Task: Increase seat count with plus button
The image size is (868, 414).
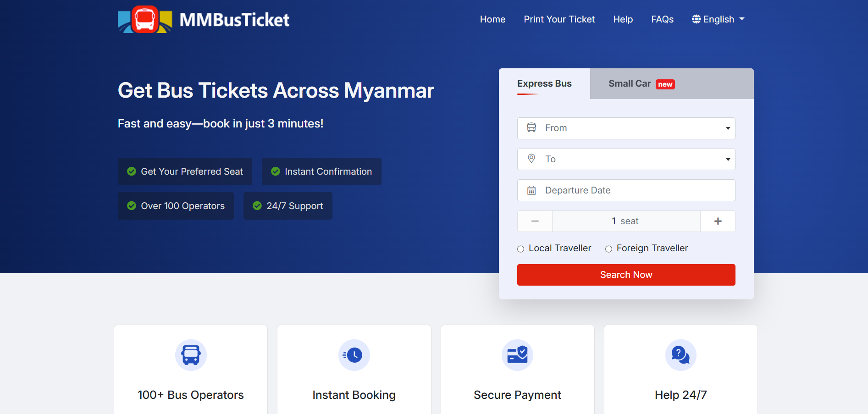Action: [x=718, y=221]
